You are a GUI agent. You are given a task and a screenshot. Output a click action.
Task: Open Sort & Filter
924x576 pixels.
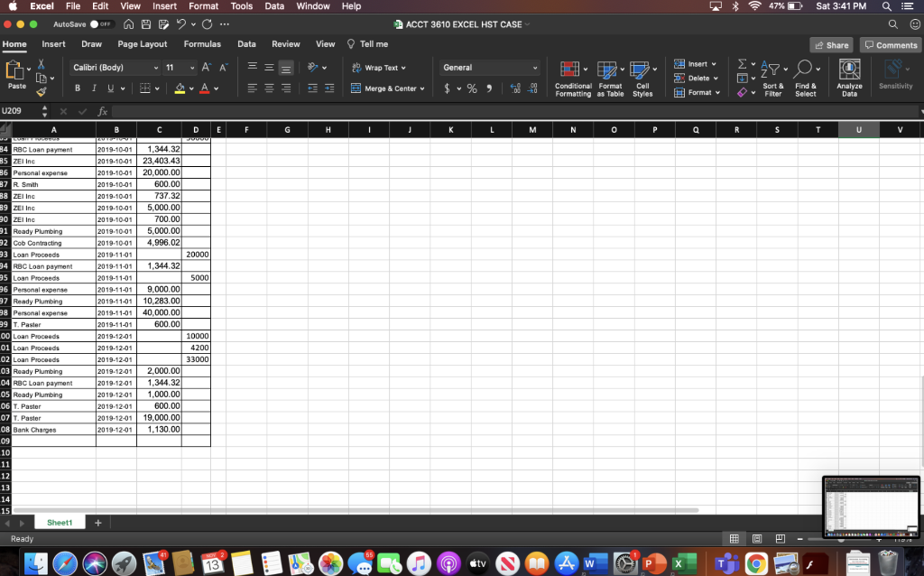click(x=772, y=79)
